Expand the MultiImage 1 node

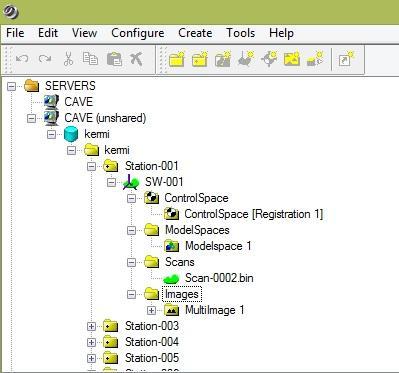[x=151, y=310]
